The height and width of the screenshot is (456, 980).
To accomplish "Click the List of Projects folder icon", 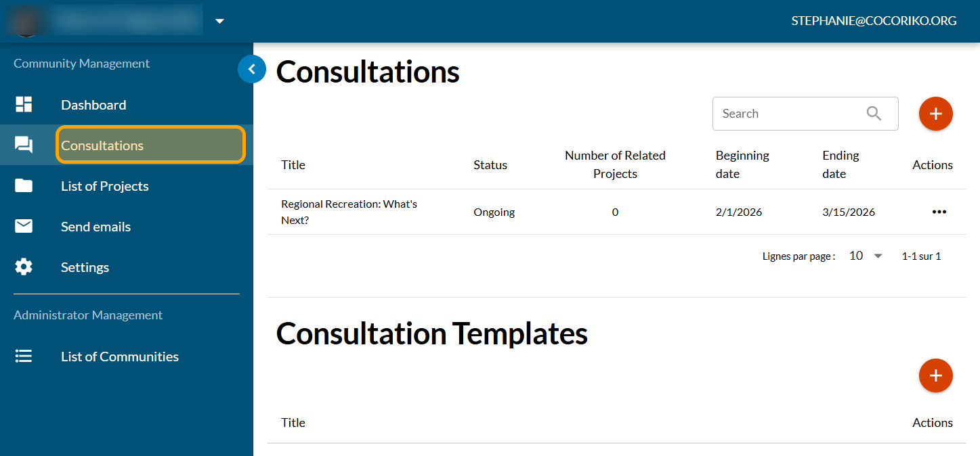I will click(24, 186).
